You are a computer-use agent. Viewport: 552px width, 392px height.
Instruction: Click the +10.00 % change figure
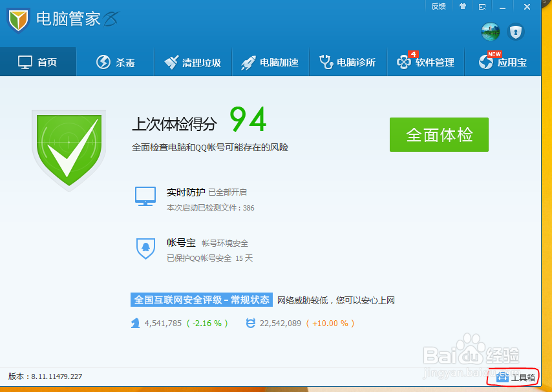[x=330, y=324]
